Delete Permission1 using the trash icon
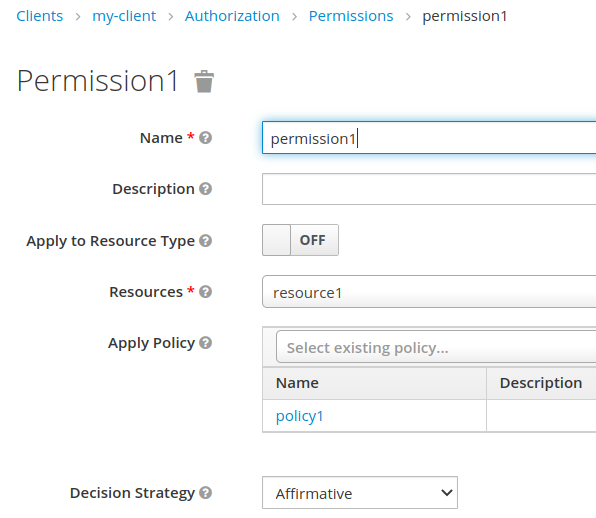Screen dimensions: 596x518 [204, 81]
